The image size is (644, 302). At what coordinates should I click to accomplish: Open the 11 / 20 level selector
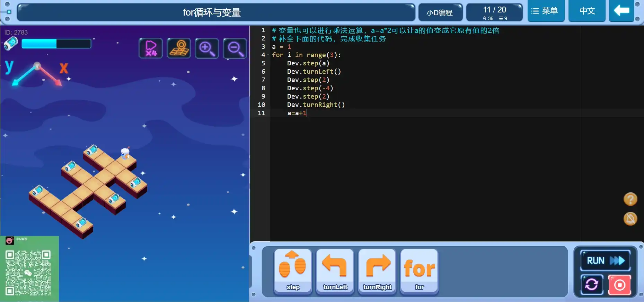click(494, 13)
